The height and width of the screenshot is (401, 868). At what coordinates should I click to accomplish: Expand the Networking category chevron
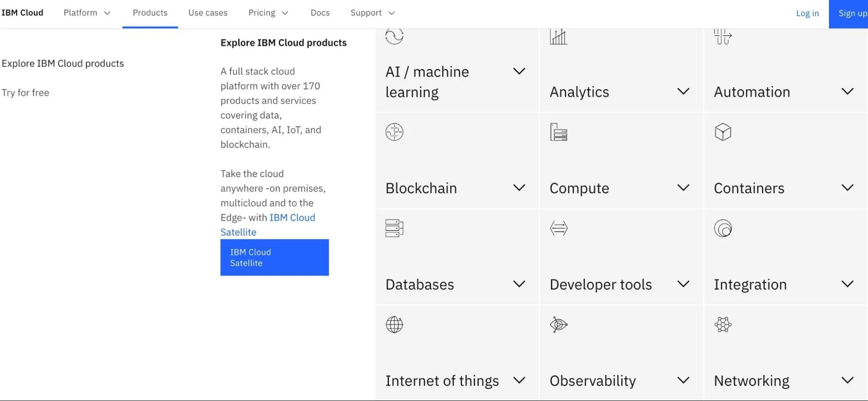[848, 381]
